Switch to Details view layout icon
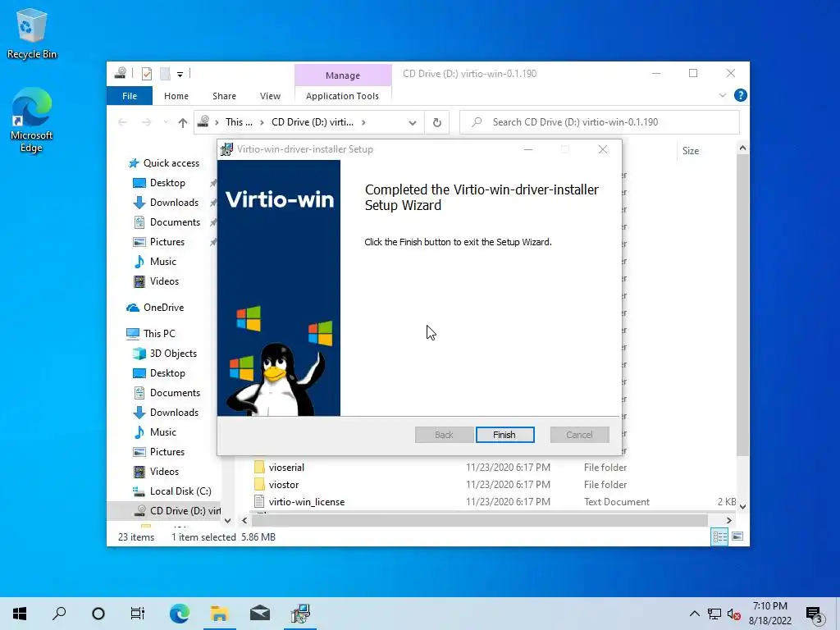The image size is (840, 630). (719, 536)
